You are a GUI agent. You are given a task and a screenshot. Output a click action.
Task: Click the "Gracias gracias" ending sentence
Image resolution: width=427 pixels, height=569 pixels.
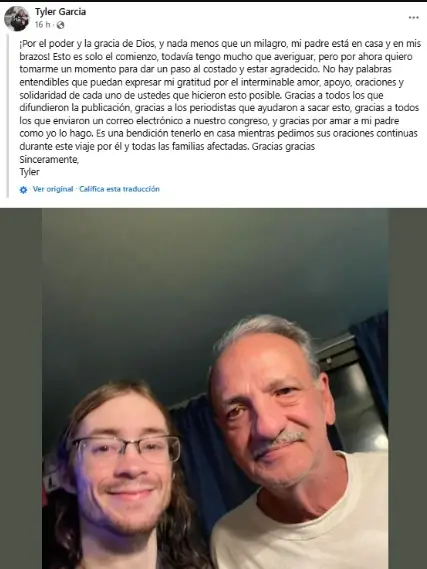[x=283, y=147]
